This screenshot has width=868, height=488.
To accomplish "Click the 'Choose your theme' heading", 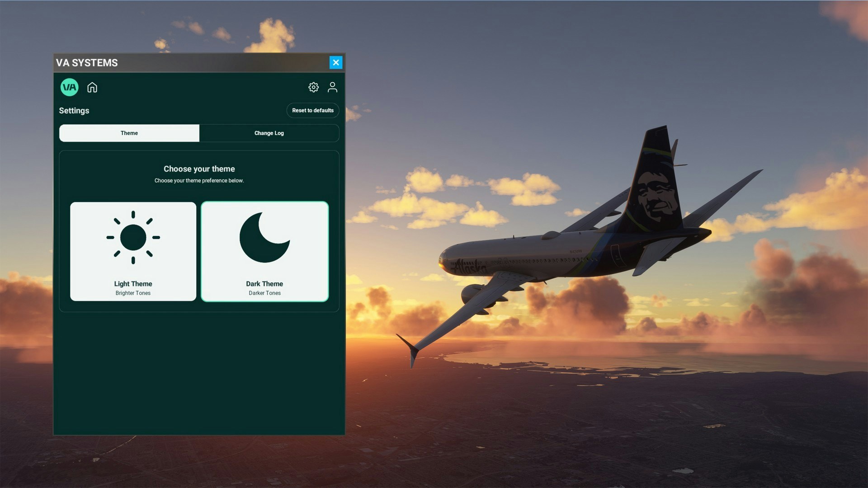I will 199,169.
